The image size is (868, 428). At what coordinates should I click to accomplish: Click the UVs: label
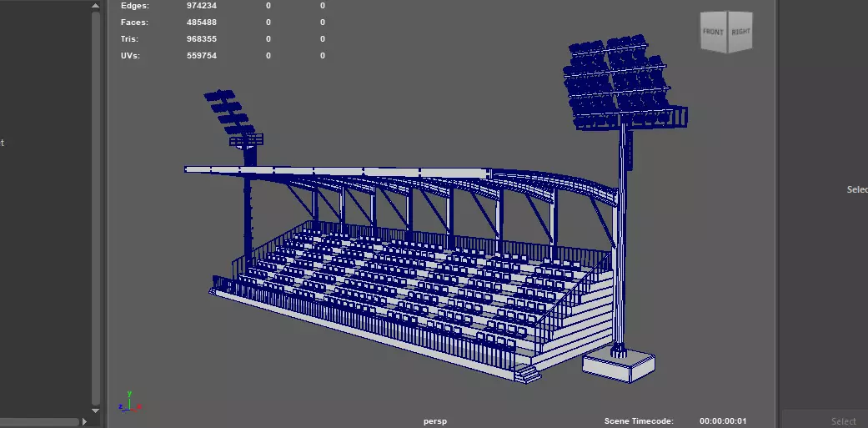(x=130, y=55)
